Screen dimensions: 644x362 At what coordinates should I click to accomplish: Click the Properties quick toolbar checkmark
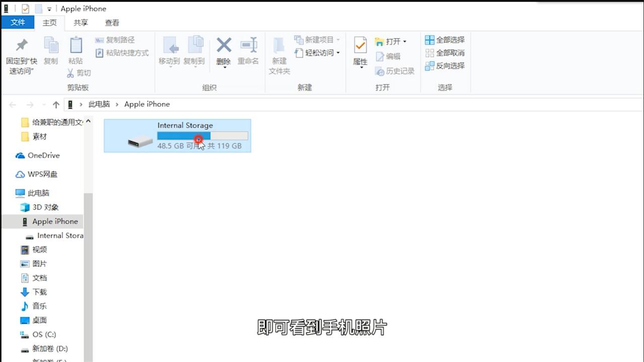tap(25, 9)
